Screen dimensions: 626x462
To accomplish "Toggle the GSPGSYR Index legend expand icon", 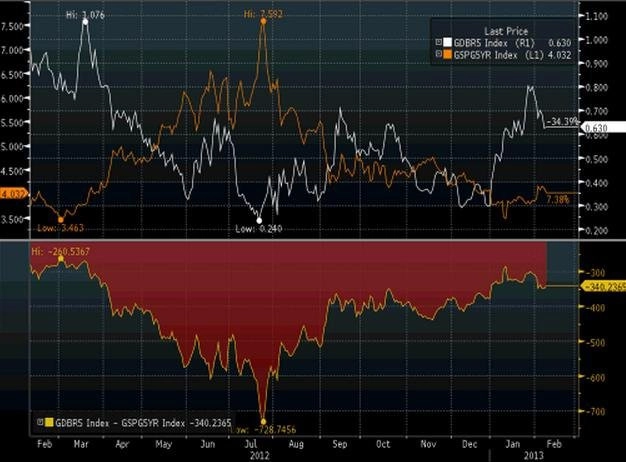I will tap(438, 54).
